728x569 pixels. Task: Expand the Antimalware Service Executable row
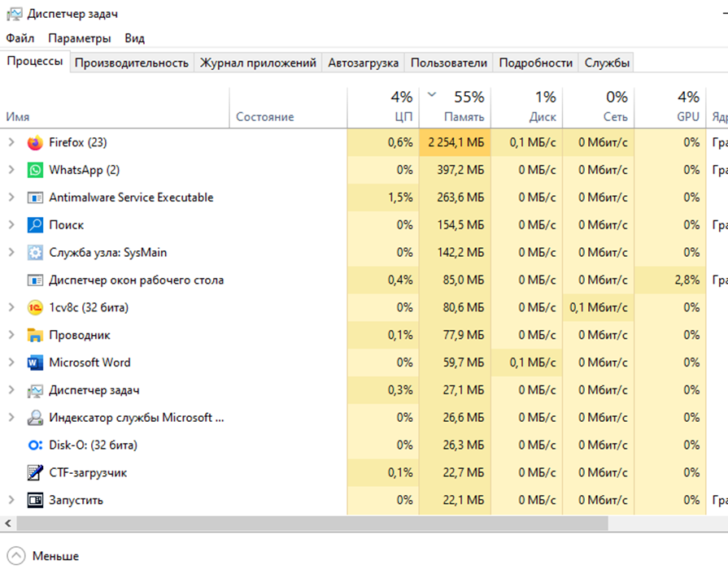(x=11, y=198)
